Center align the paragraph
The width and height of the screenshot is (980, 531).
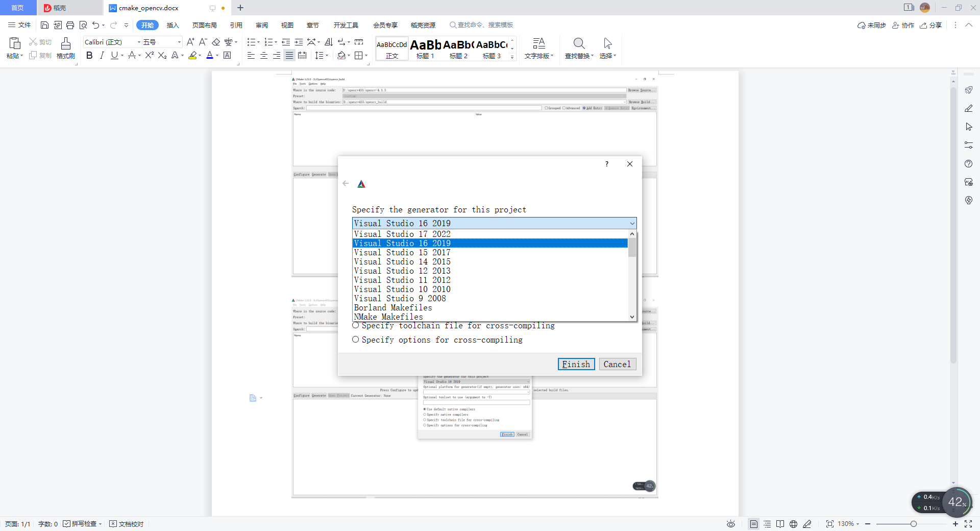point(264,55)
